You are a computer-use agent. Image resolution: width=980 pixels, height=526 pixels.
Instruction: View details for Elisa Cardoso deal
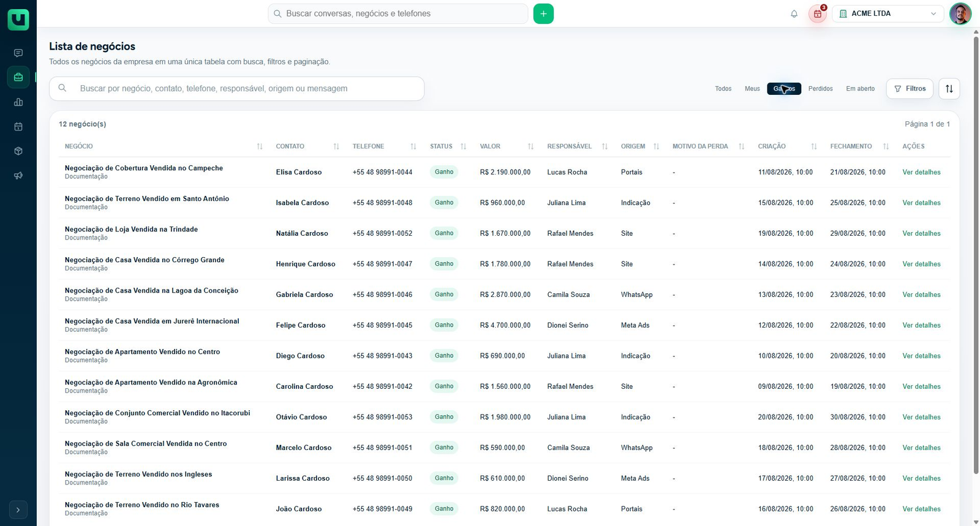click(x=921, y=172)
